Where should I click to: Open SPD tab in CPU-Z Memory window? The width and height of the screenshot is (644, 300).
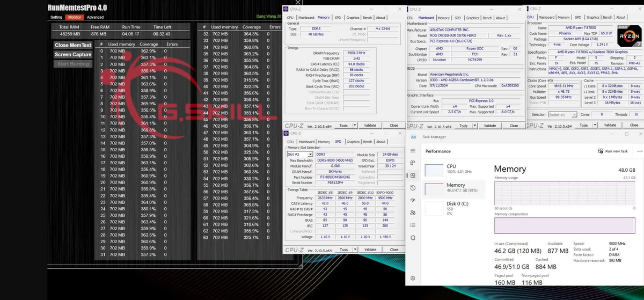[x=338, y=18]
